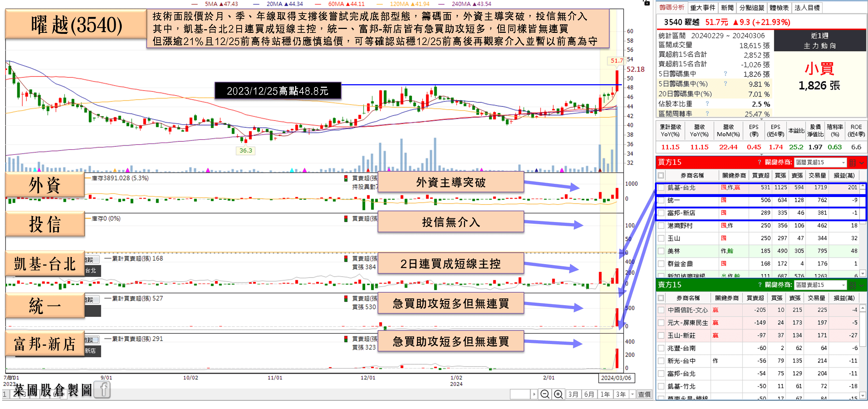Tick the checkbox for 中國信託-文心 row
This screenshot has height=409, width=868.
(x=661, y=310)
